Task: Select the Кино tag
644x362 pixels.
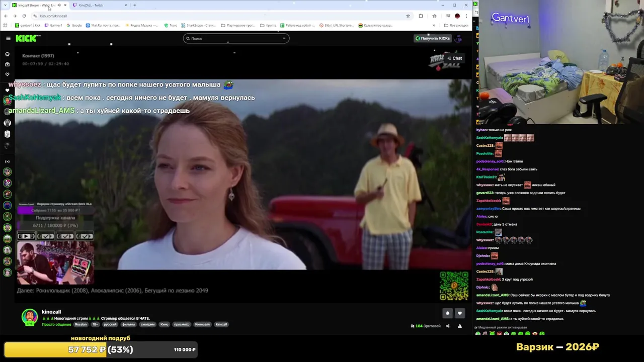Action: [165, 324]
